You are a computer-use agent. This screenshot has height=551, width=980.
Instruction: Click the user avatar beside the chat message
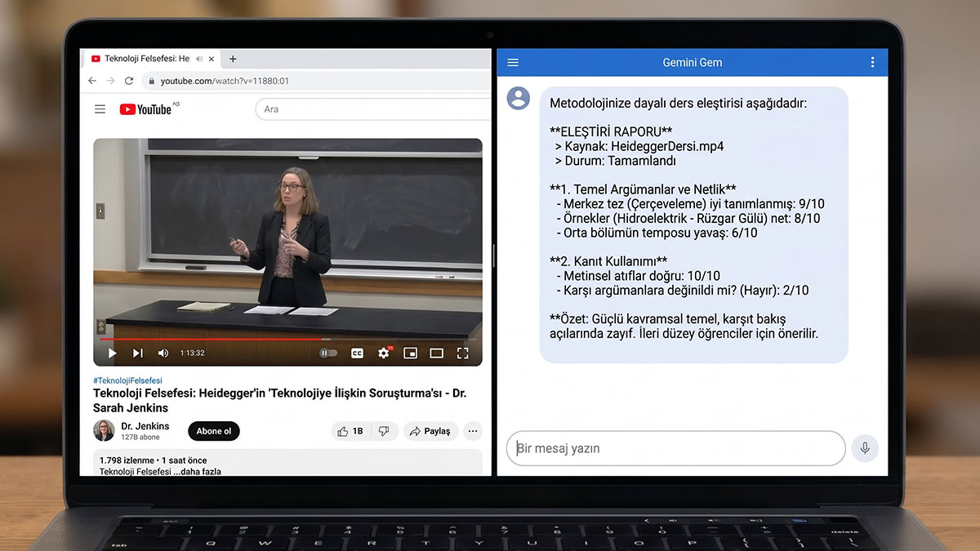(519, 98)
